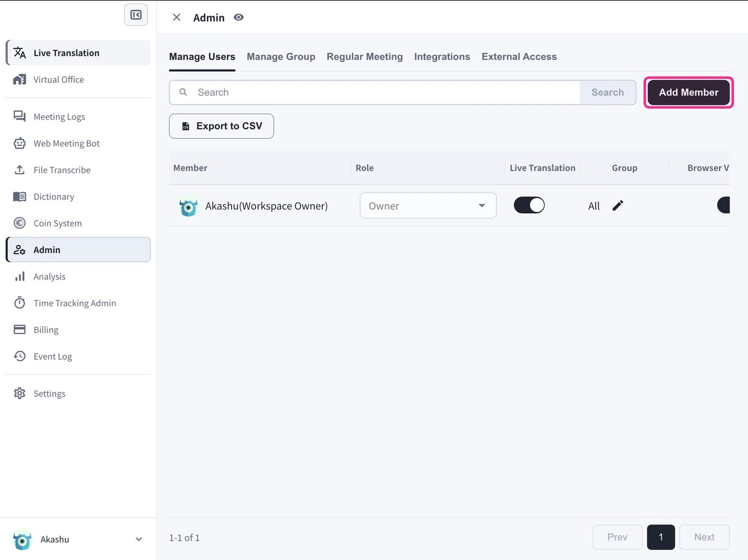Click the Dictionary book icon
This screenshot has width=748, height=560.
[19, 196]
